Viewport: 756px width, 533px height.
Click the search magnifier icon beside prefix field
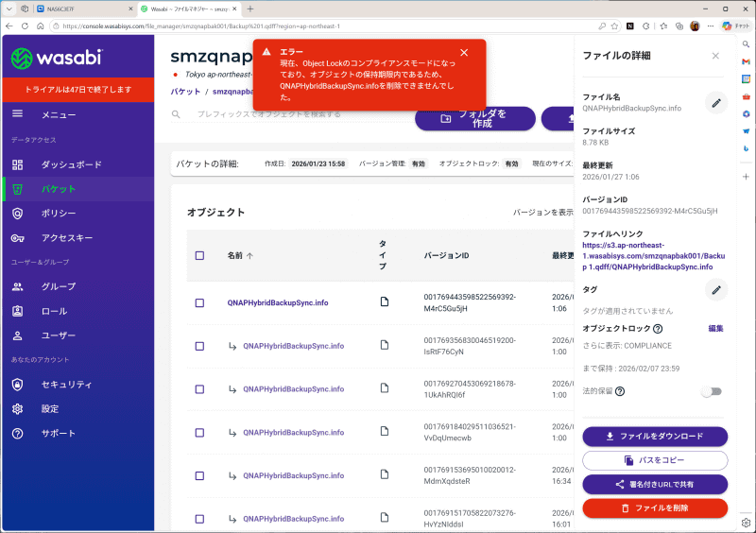click(176, 114)
